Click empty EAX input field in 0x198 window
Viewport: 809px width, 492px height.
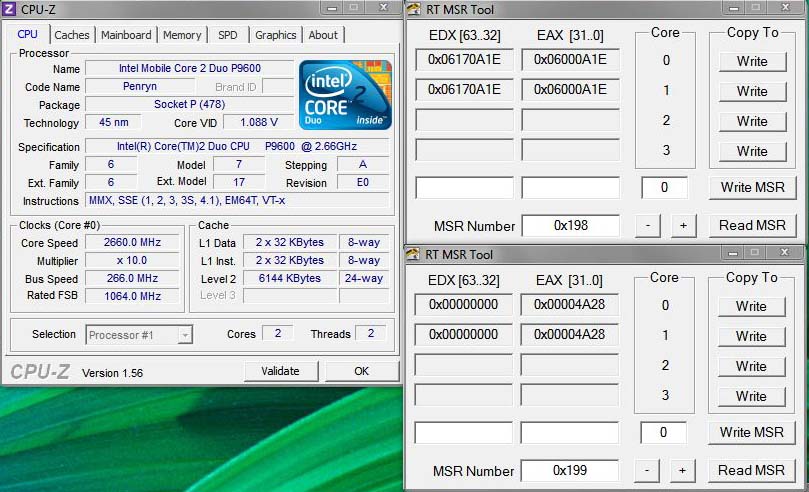click(x=571, y=187)
